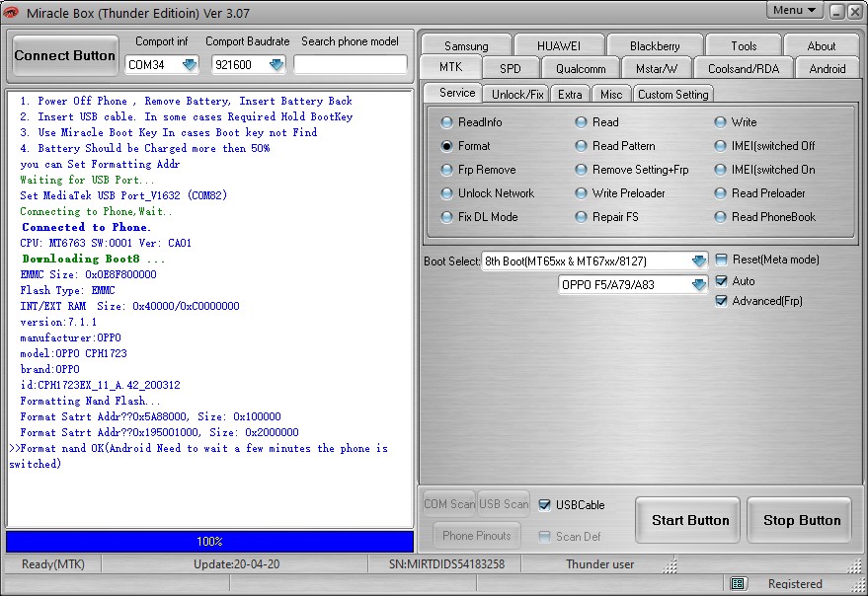Switch to the Samsung tab

point(466,46)
